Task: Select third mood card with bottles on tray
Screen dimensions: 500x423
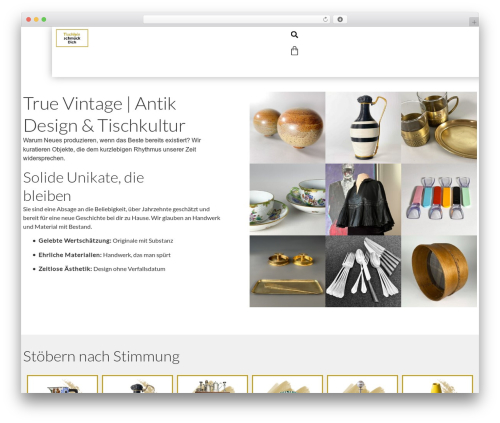Action: 212,384
